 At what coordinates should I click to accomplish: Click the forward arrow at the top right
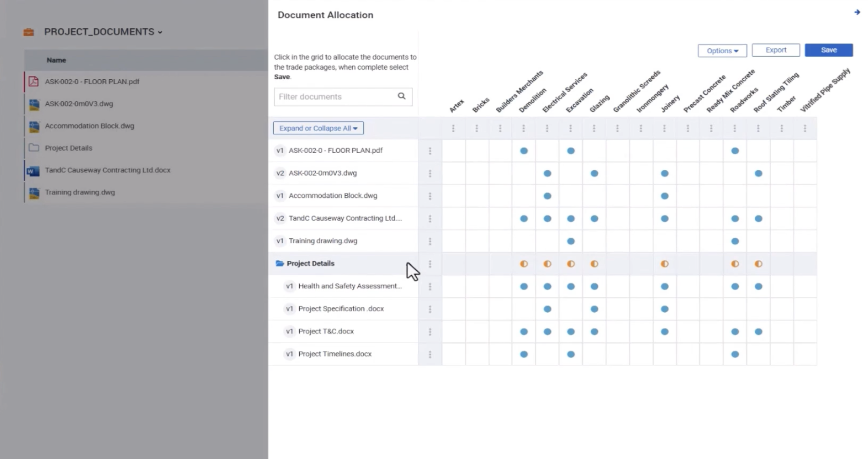click(856, 13)
